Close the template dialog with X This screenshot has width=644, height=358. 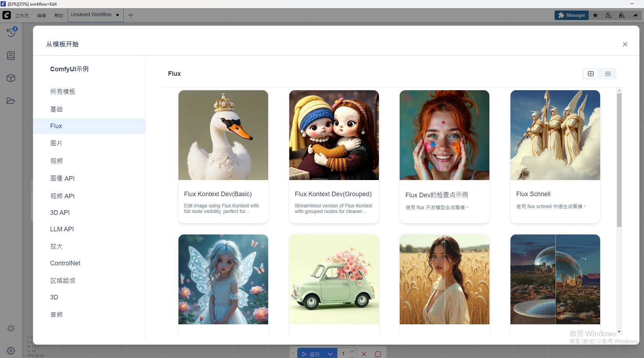tap(625, 44)
